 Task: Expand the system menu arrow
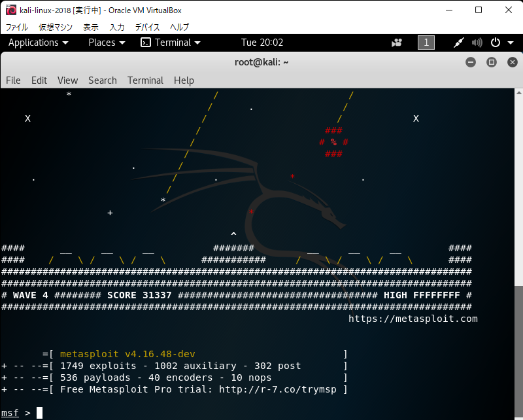[x=511, y=43]
